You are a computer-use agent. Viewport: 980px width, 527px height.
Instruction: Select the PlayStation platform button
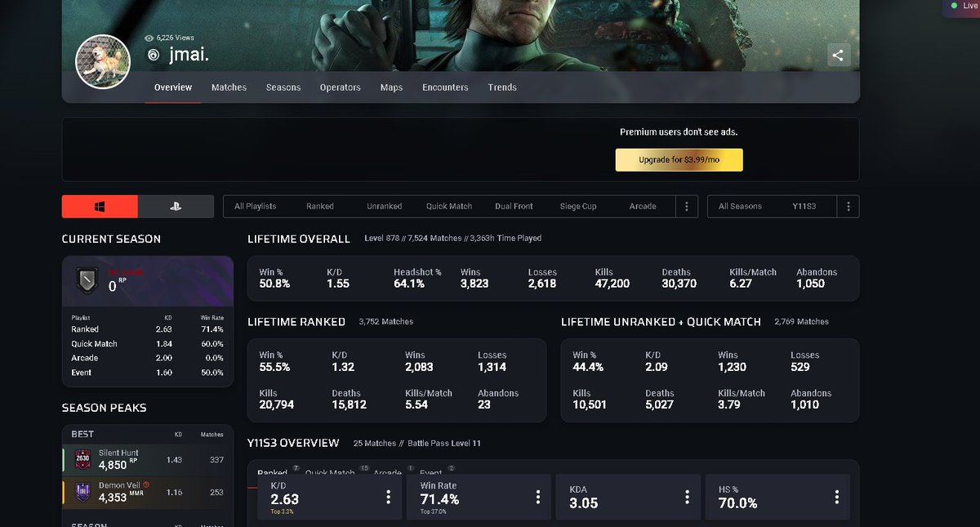coord(176,207)
